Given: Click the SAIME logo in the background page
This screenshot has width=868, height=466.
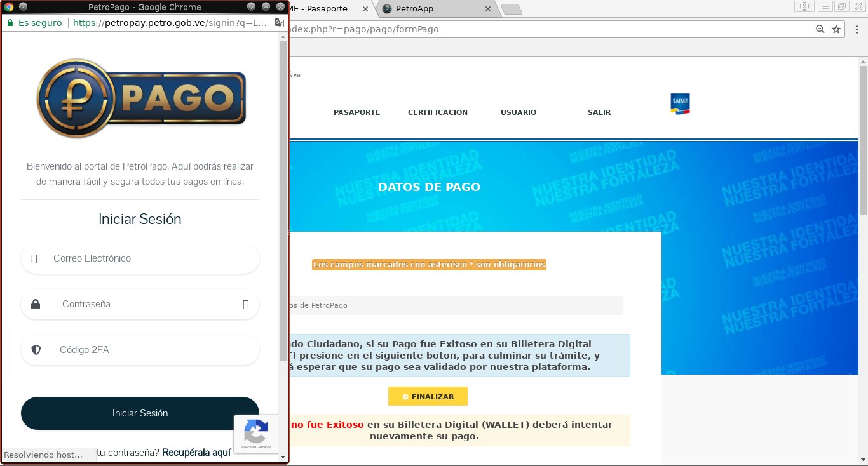Looking at the screenshot, I should (680, 104).
